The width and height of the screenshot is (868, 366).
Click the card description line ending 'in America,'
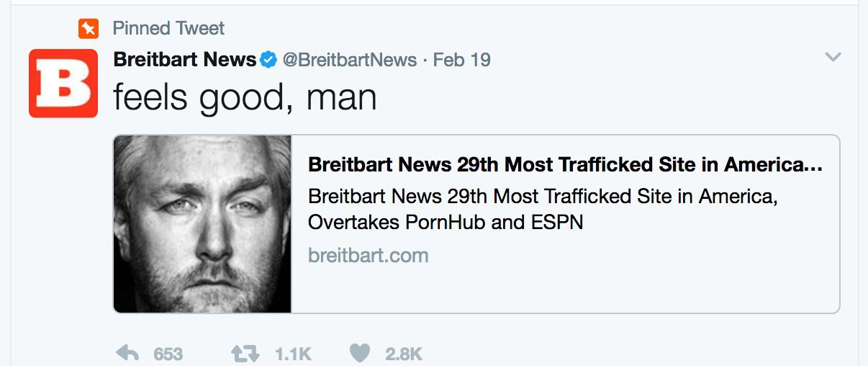543,196
